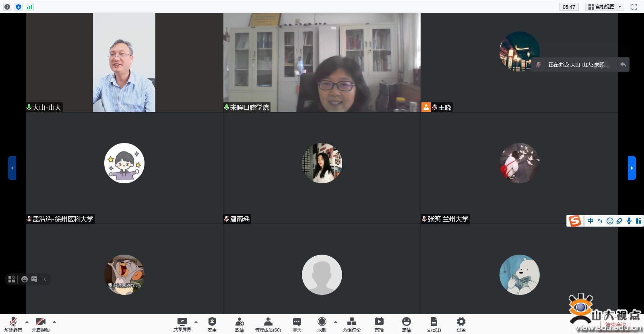The image size is (644, 334).
Task: Go to previous page of participants
Action: pos(12,168)
